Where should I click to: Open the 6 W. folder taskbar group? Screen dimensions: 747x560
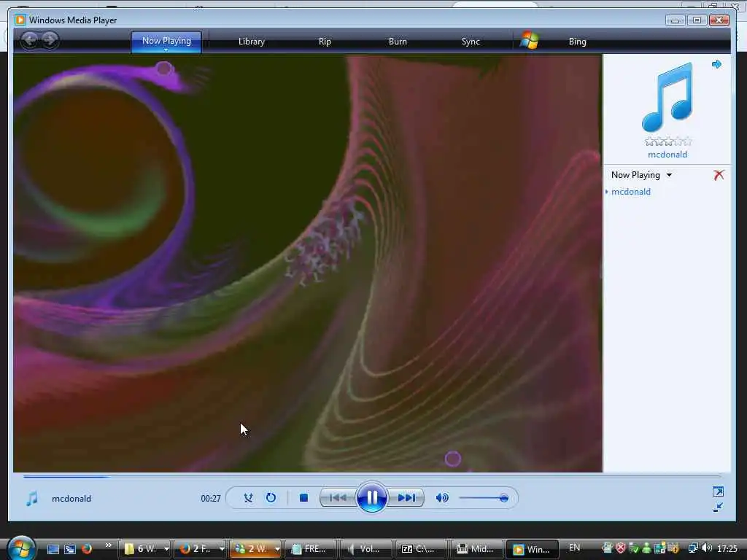(141, 549)
